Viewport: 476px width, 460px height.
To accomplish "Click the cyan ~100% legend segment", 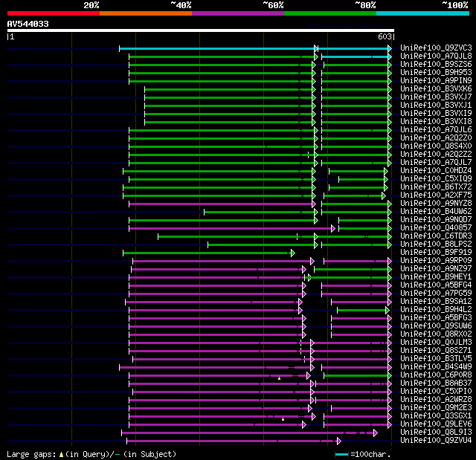I will tap(423, 13).
